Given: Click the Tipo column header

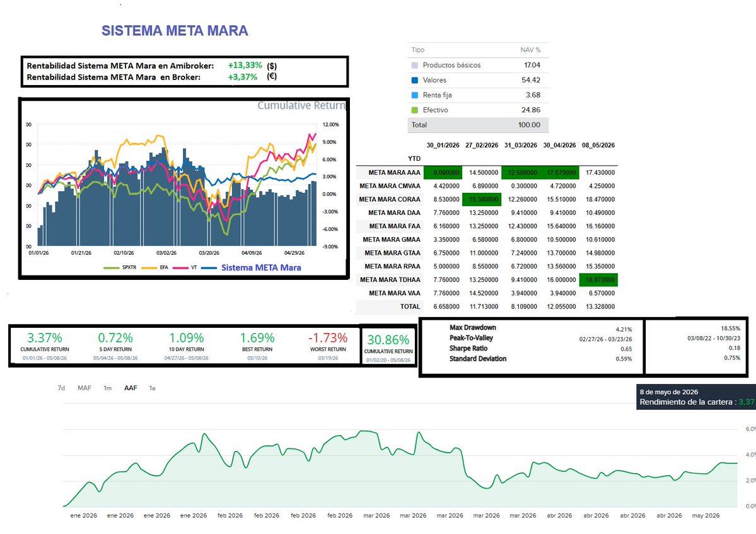Looking at the screenshot, I should (418, 50).
